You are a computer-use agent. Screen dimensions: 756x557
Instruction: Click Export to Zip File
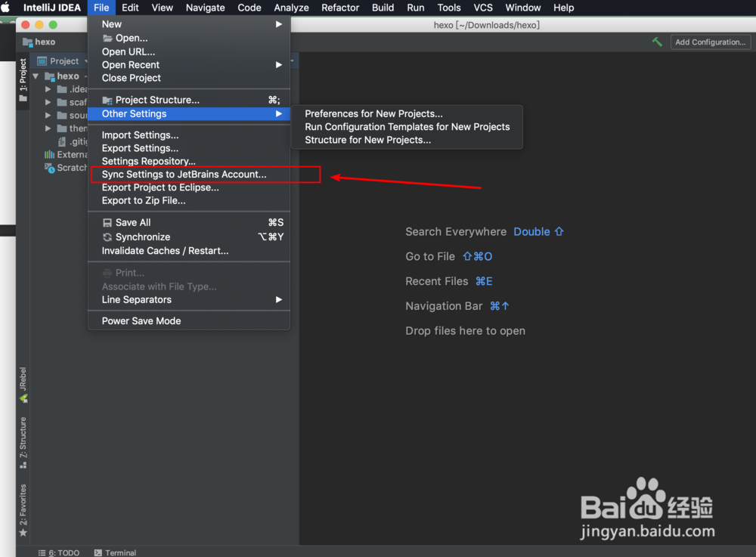[x=189, y=200]
